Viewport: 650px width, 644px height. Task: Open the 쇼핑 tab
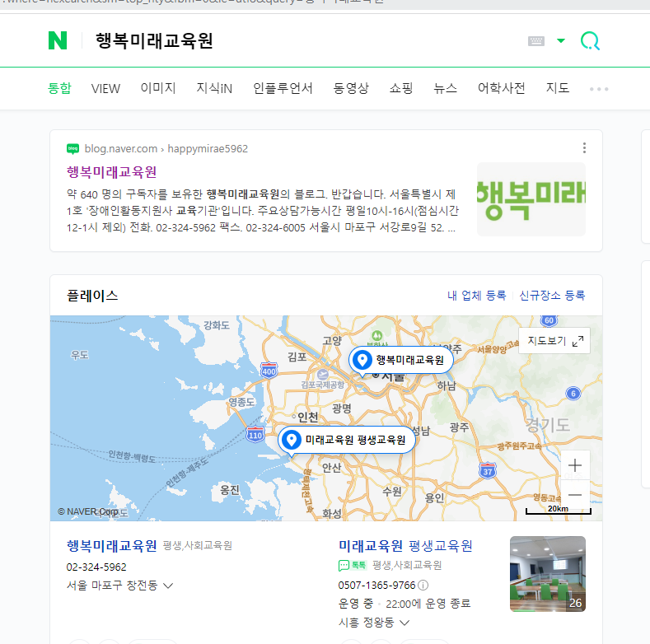point(401,88)
